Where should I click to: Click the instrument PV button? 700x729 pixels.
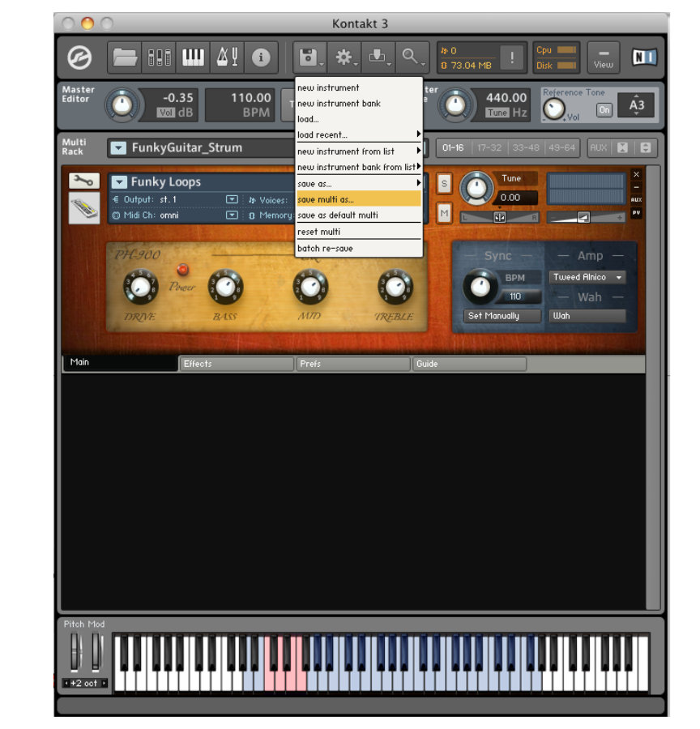point(636,212)
